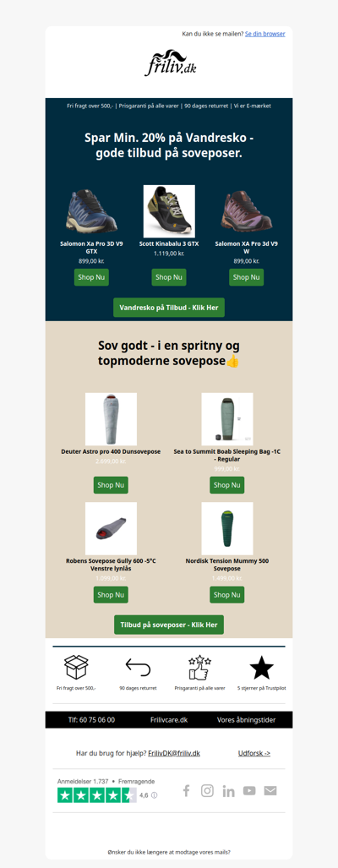This screenshot has width=338, height=868.
Task: Click the free shipping box icon
Action: point(76,667)
